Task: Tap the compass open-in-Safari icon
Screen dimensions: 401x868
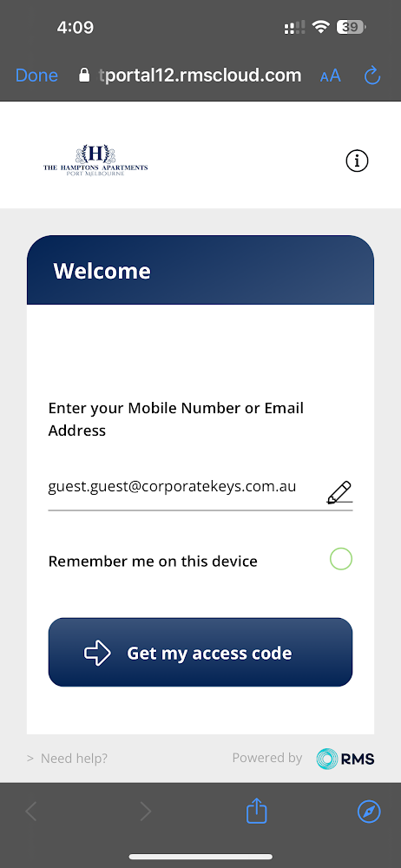Action: (x=369, y=812)
